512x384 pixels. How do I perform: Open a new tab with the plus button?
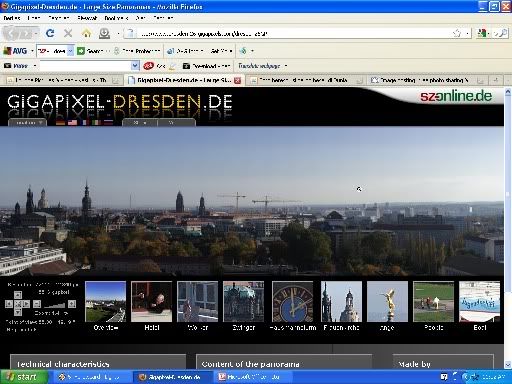click(496, 80)
